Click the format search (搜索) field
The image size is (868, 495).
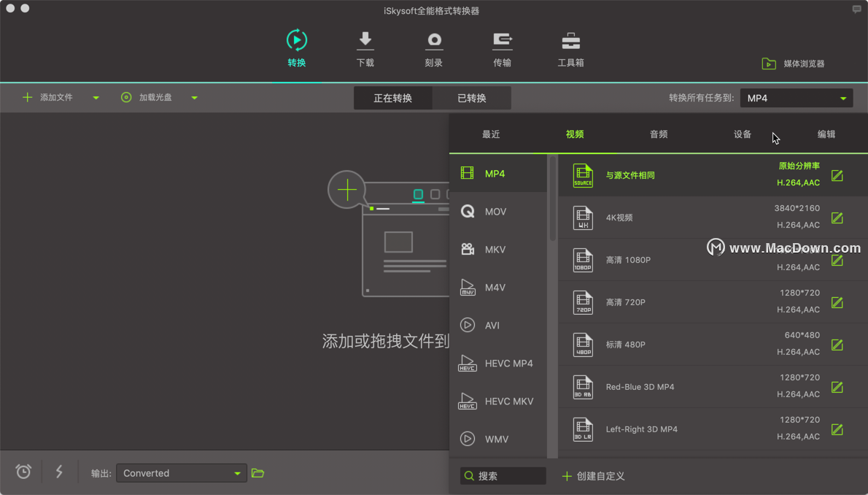click(503, 476)
